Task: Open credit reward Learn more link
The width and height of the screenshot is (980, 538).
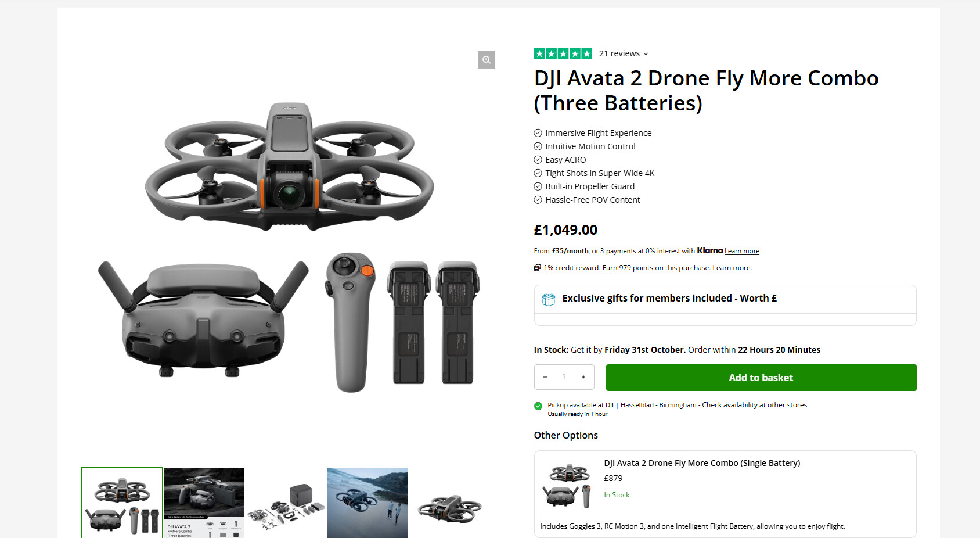Action: [732, 268]
